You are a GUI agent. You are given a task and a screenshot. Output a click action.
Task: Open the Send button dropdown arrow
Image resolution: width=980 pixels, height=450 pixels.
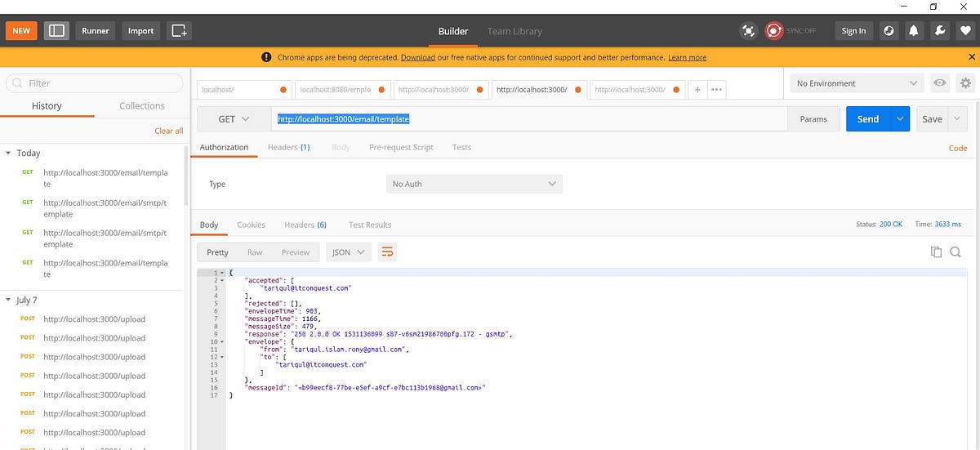pos(900,119)
